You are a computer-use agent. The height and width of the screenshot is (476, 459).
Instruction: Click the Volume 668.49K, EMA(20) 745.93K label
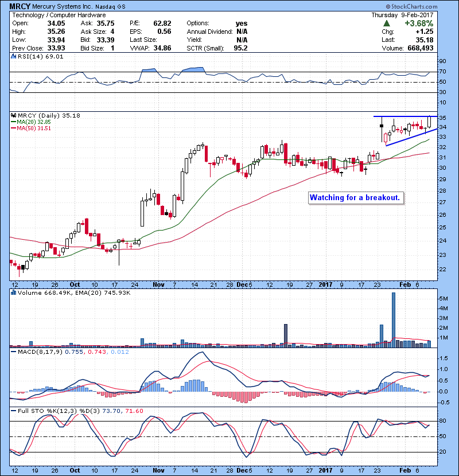(x=74, y=292)
